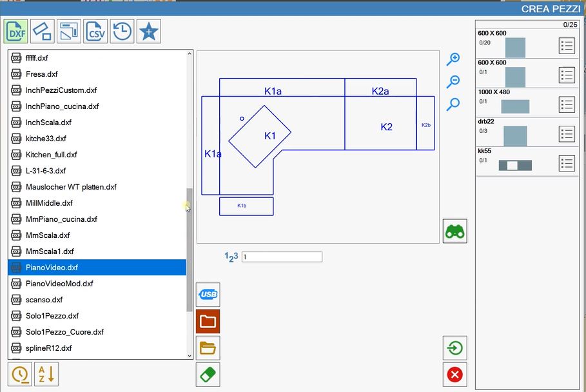Open the drawing editor tab icon
586x392 pixels.
click(x=69, y=31)
